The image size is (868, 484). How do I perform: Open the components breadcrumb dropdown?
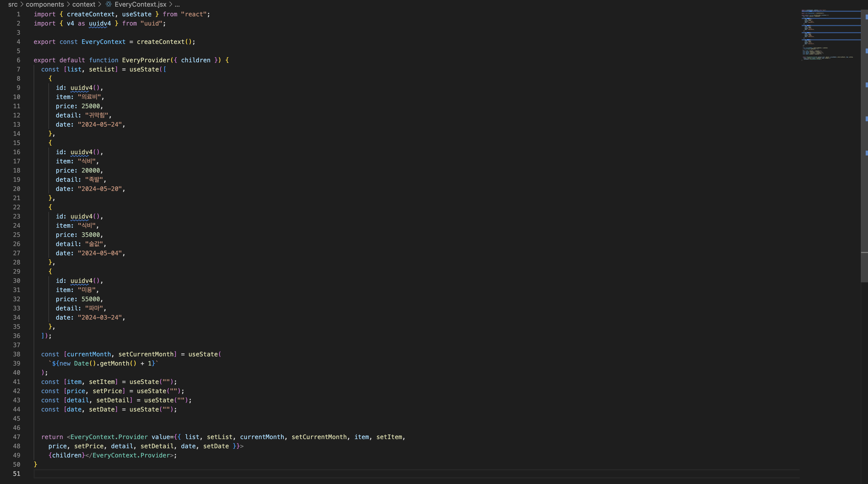45,4
